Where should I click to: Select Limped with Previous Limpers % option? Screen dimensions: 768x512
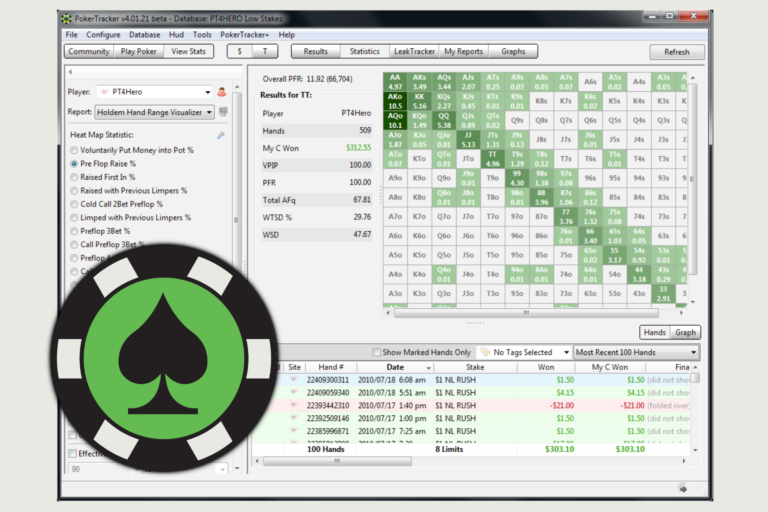tap(74, 218)
